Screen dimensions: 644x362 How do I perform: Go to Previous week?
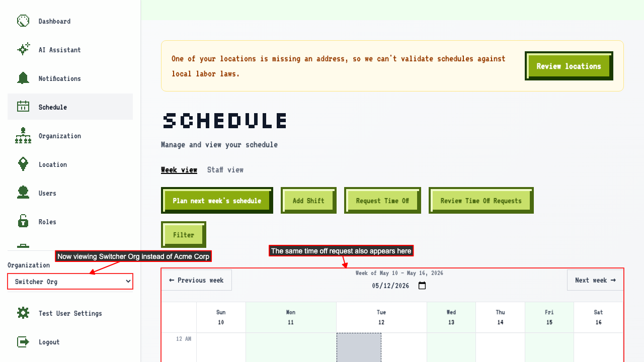click(x=196, y=280)
